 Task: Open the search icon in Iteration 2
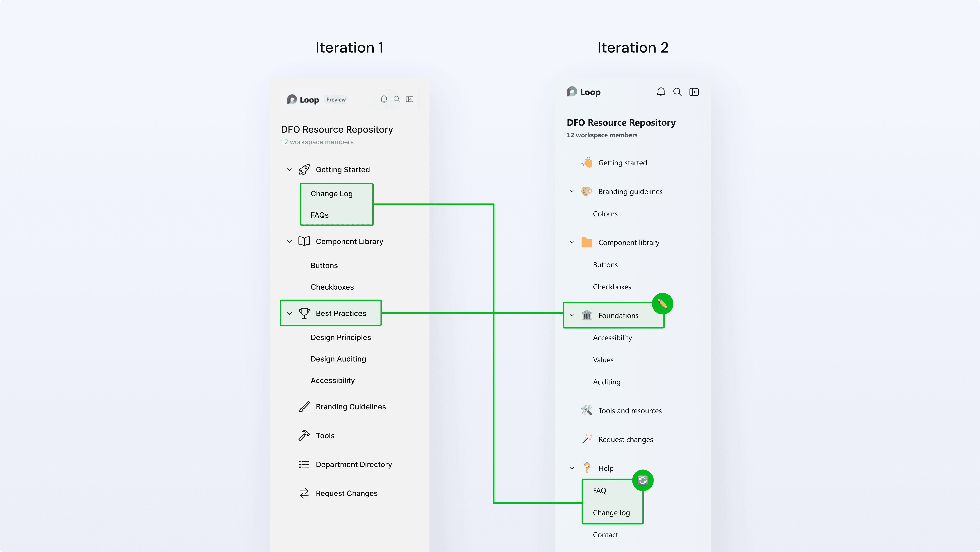point(678,92)
